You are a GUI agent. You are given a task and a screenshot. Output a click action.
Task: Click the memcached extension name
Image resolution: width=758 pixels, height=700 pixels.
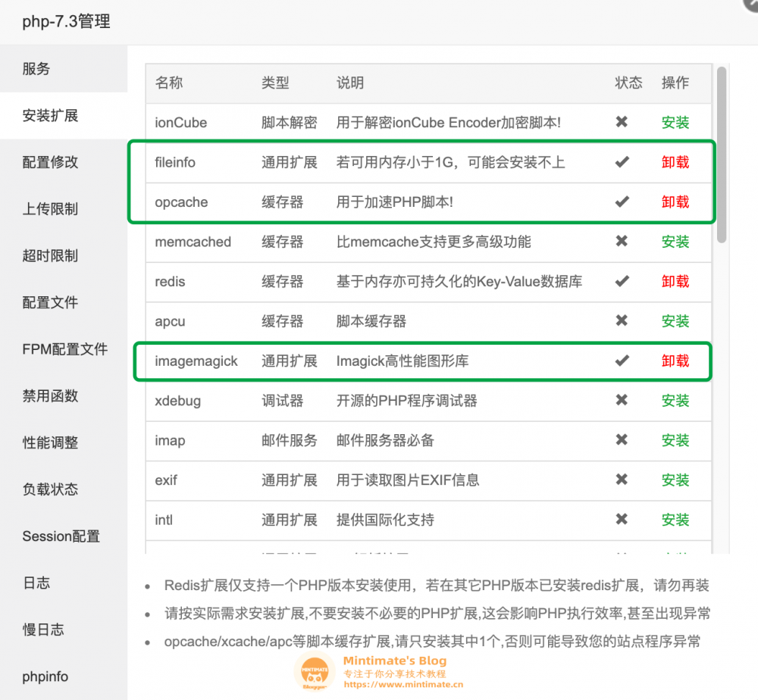193,242
